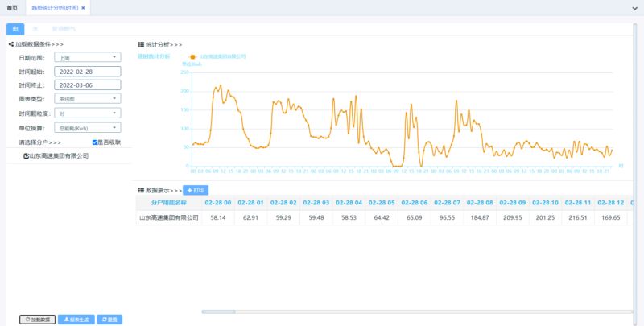Click the horizontal scrollbar below the data table
Image resolution: width=644 pixels, height=326 pixels.
coord(217,312)
